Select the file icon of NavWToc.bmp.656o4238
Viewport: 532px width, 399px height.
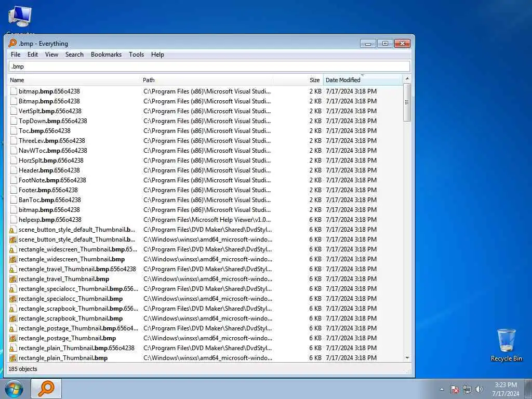click(14, 150)
